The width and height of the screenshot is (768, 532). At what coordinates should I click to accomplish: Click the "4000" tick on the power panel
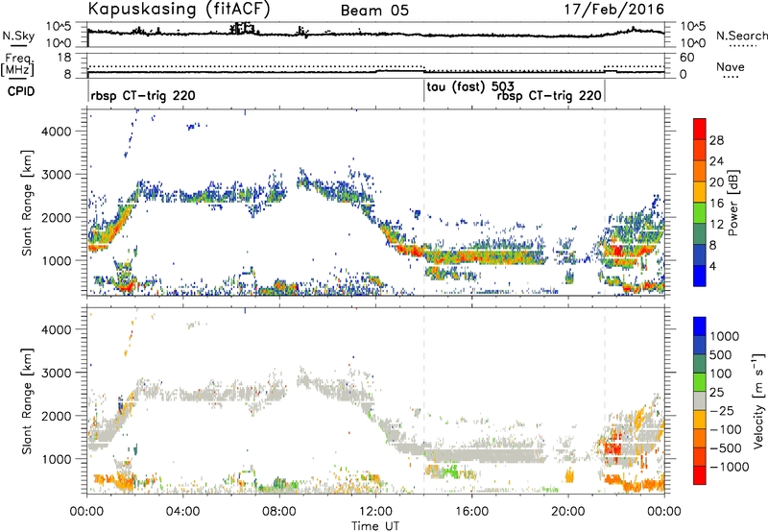[57, 132]
